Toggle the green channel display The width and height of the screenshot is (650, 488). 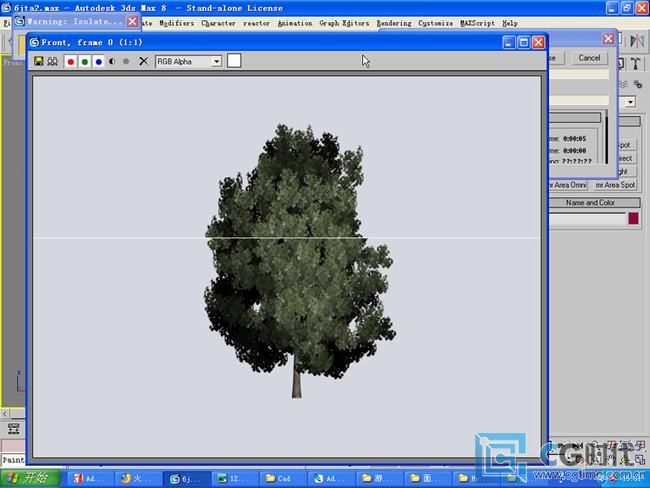[85, 61]
